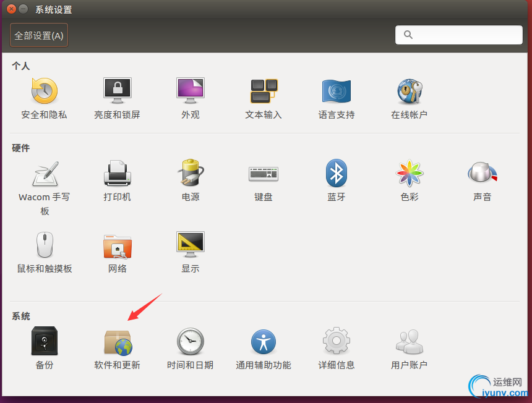
Task: Open User Accounts (用户账户) icon
Action: coord(410,342)
